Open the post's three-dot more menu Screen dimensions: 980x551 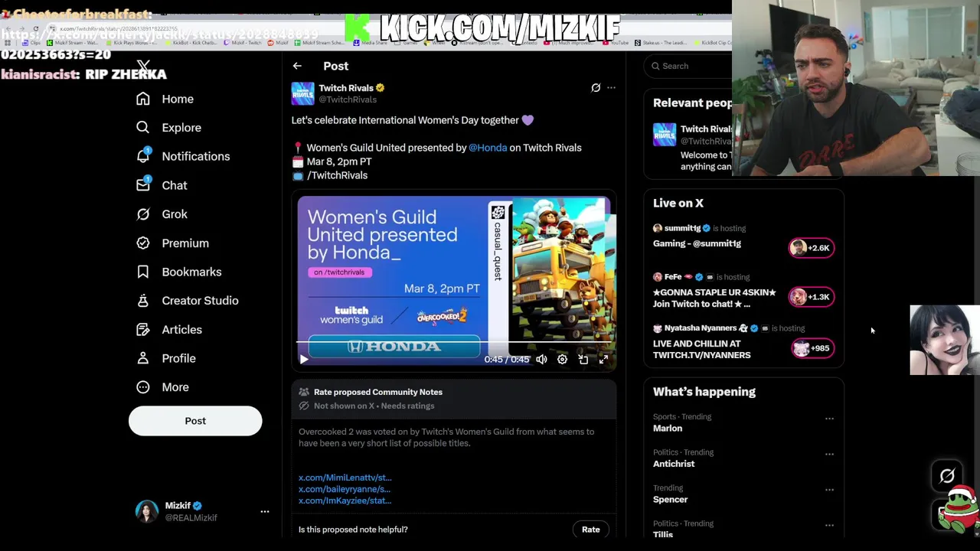pos(611,88)
